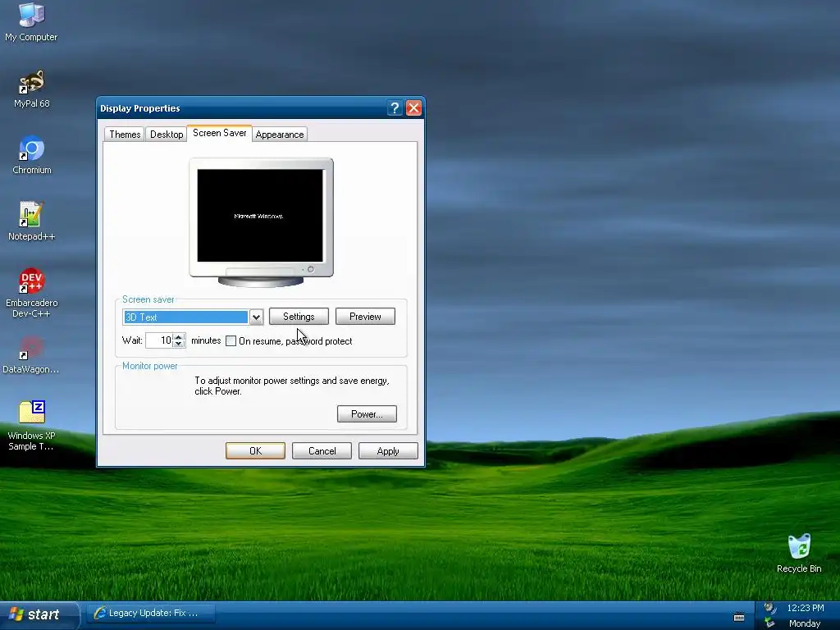Select the Screen Saver tab
840x630 pixels.
point(220,133)
